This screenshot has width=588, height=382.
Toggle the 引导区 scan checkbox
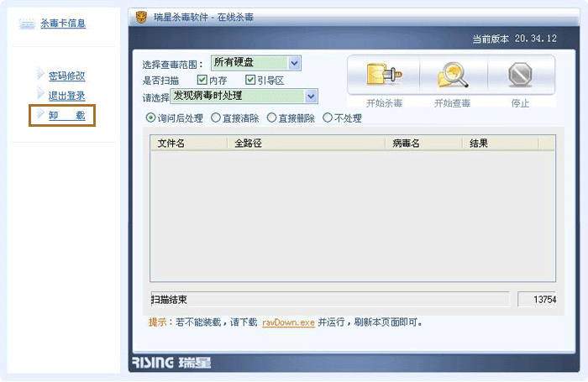pyautogui.click(x=250, y=80)
